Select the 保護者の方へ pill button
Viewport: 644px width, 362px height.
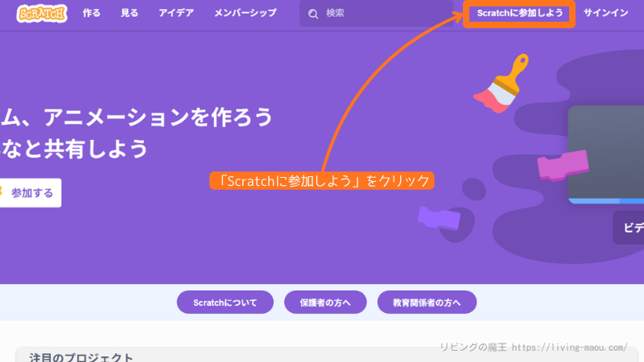[x=325, y=302]
